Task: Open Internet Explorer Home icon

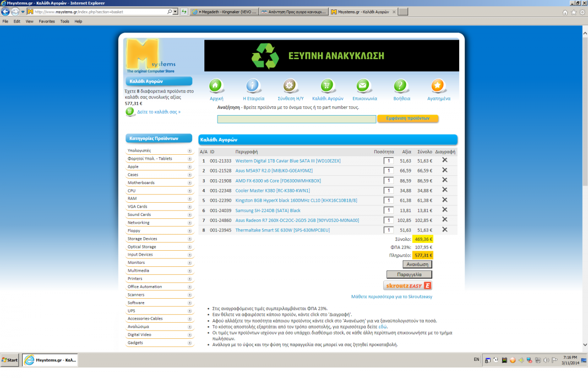Action: click(565, 12)
